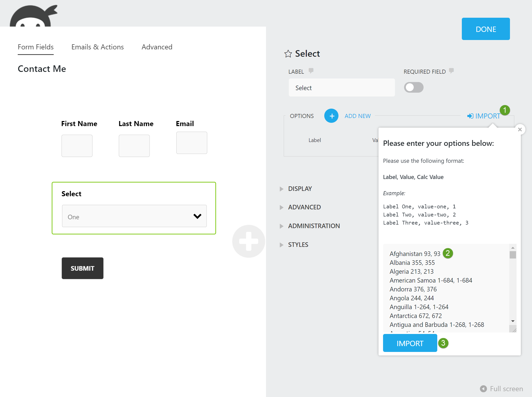Click the Import arrow icon in Options
Screen dimensions: 532x397
(470, 116)
